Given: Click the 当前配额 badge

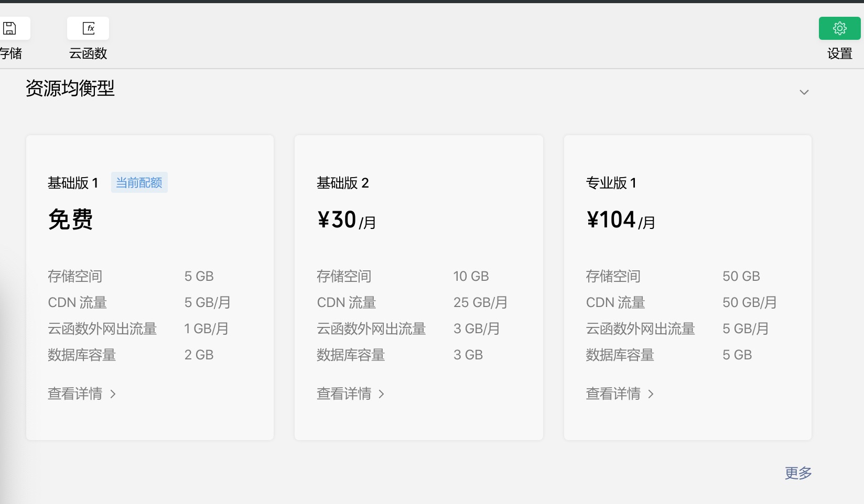Looking at the screenshot, I should point(139,182).
